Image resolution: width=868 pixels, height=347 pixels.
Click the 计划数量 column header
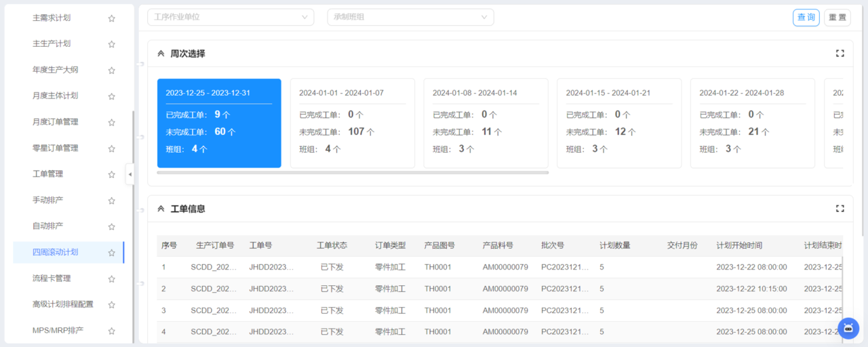[615, 245]
